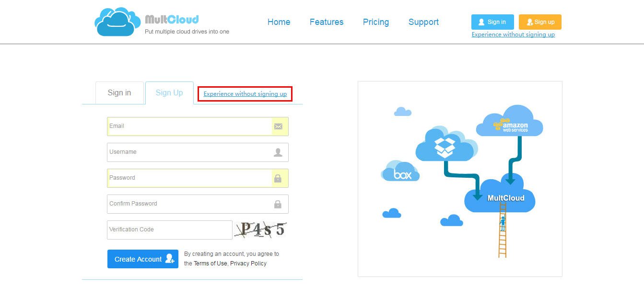Focus the Verification Code input field
Viewport: 644px width, 287px height.
[x=170, y=230]
